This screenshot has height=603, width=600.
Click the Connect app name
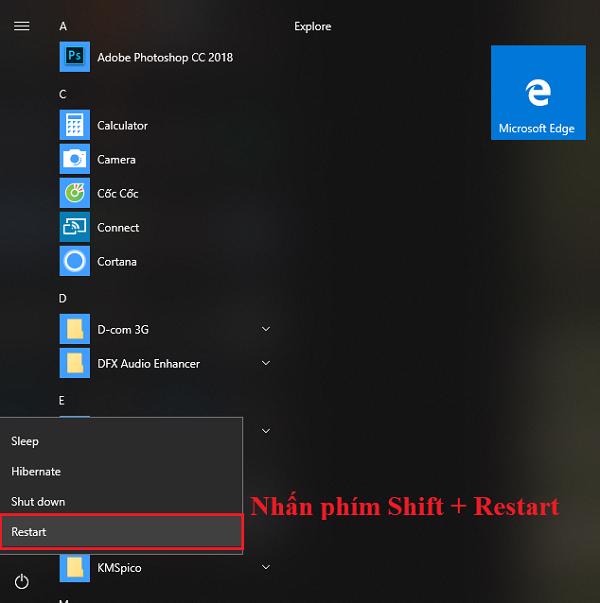(x=118, y=228)
